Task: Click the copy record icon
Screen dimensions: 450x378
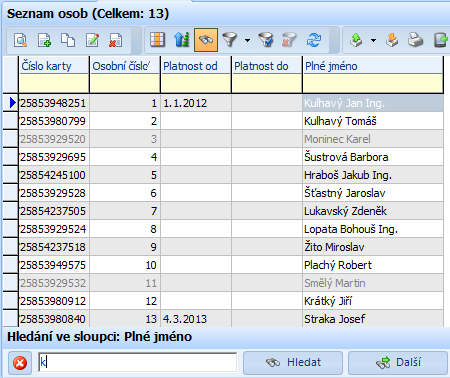Action: click(x=68, y=40)
